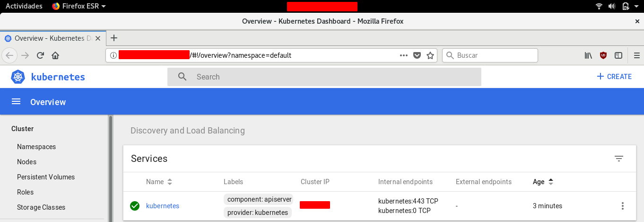The image size is (644, 222).
Task: Open page actions three-dot menu
Action: [403, 55]
